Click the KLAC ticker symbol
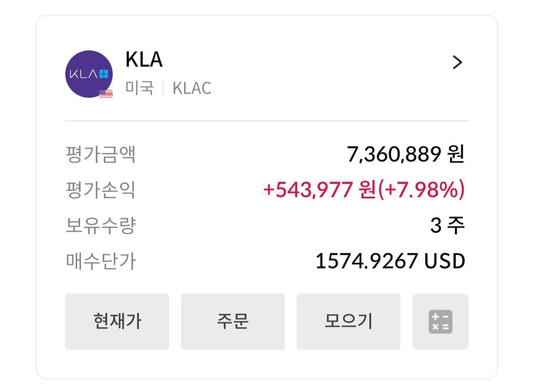Viewport: 534px width, 392px height. (x=192, y=88)
